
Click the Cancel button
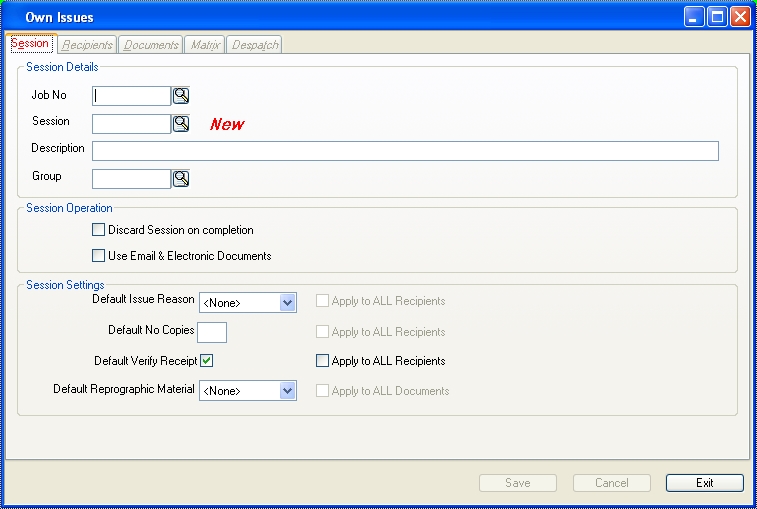[x=612, y=483]
